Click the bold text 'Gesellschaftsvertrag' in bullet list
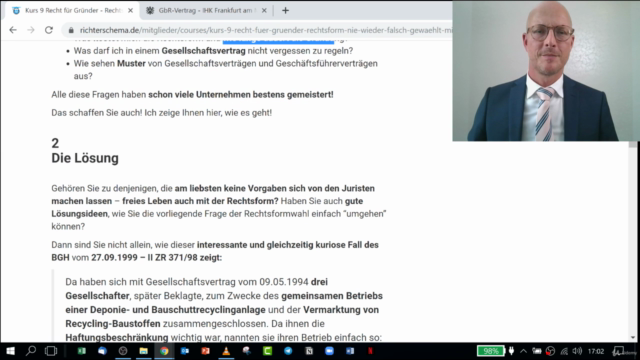Screen dimensions: 640x360 [203, 51]
